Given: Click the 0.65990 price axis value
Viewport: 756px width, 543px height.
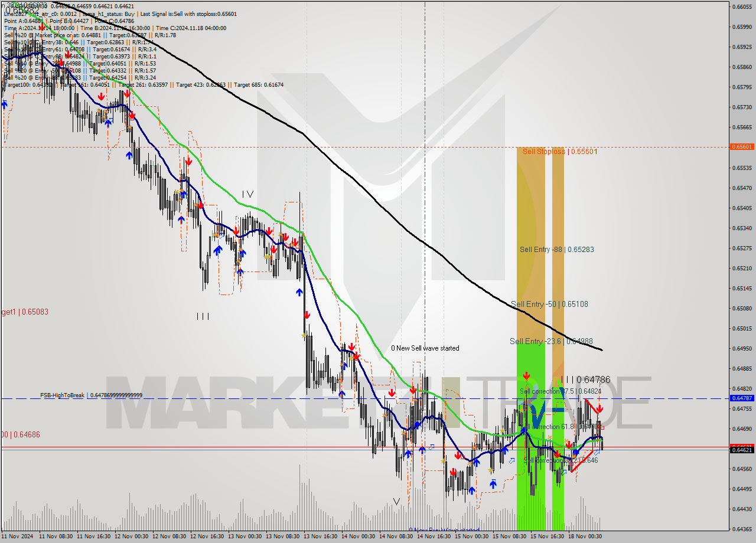Looking at the screenshot, I should (x=742, y=27).
